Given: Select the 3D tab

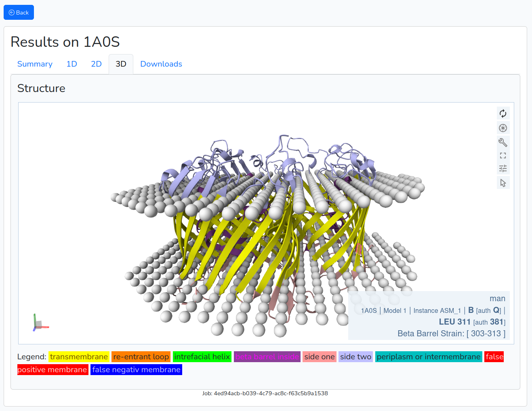Looking at the screenshot, I should point(121,64).
